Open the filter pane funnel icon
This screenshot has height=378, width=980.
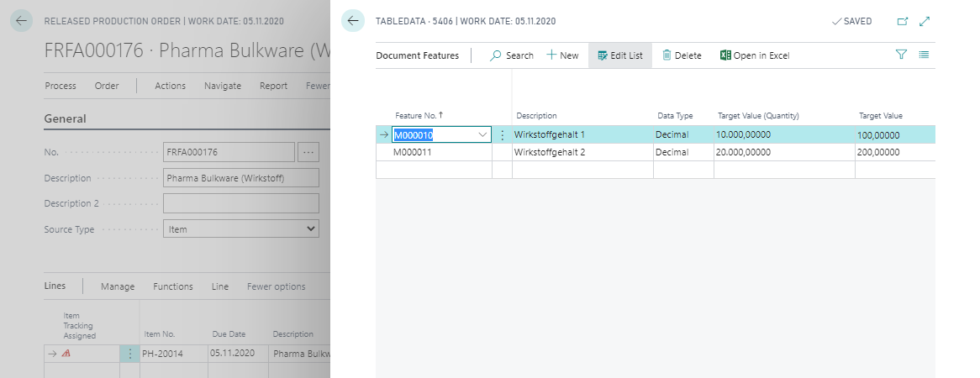coord(901,55)
